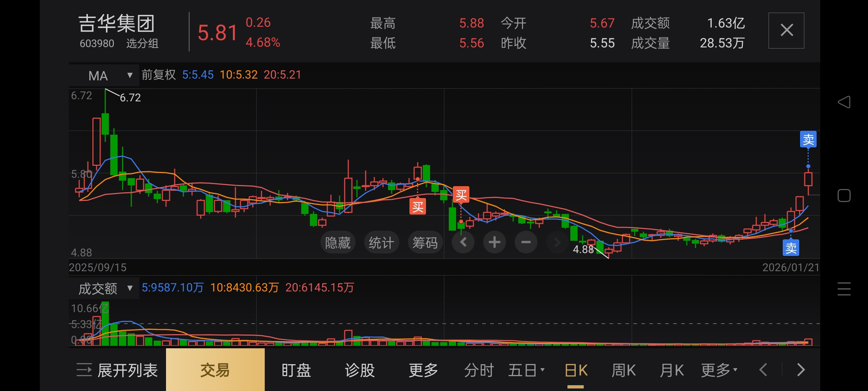Go to previous stock arrow
This screenshot has width=868, height=391.
click(x=763, y=370)
